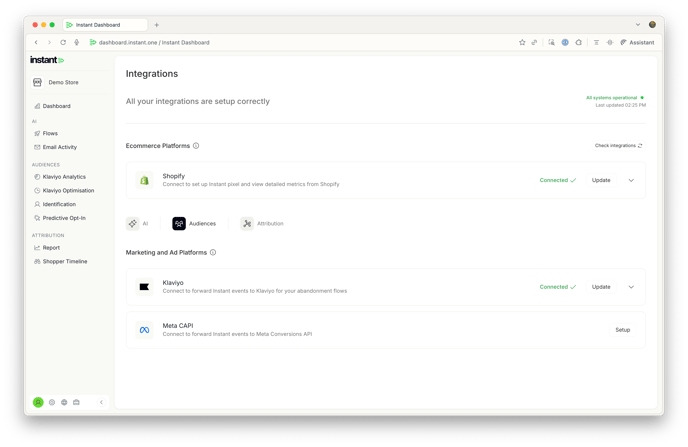Reload the page with the refresh icon
The height and width of the screenshot is (447, 688).
tap(63, 43)
